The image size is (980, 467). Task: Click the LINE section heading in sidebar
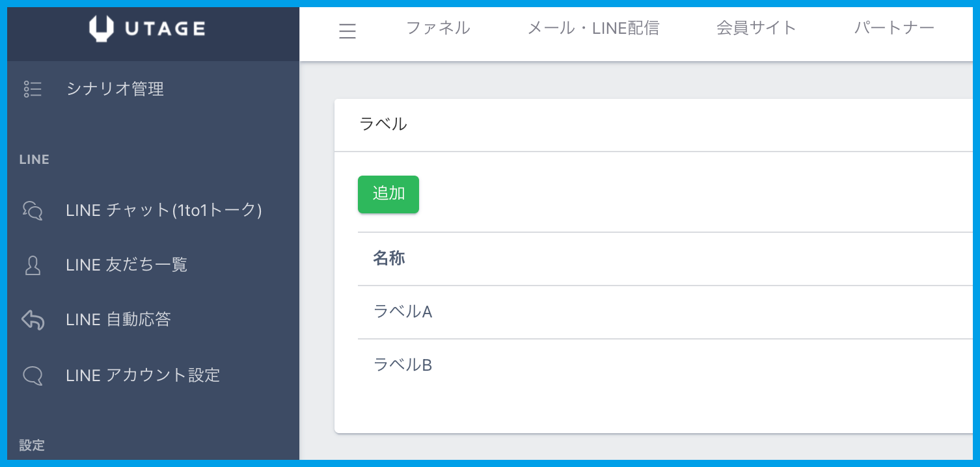[x=34, y=160]
